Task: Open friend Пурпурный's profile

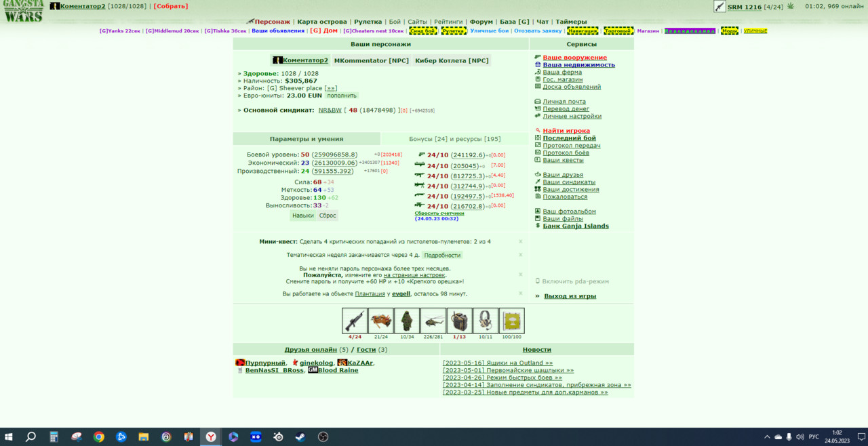Action: coord(265,363)
